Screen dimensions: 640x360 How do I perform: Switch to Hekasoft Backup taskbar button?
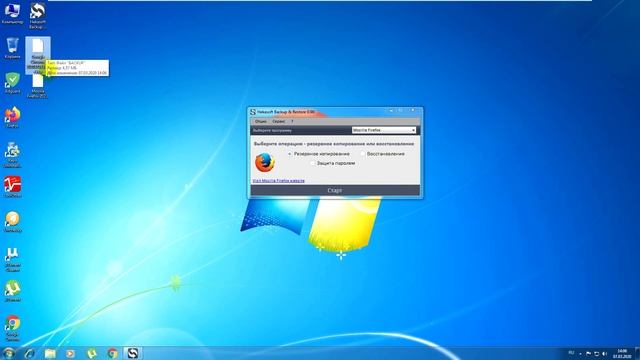click(133, 353)
